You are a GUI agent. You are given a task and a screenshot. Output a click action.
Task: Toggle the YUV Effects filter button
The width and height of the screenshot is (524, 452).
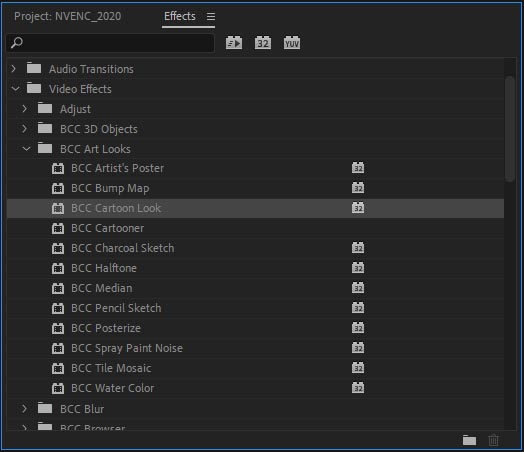(x=292, y=43)
